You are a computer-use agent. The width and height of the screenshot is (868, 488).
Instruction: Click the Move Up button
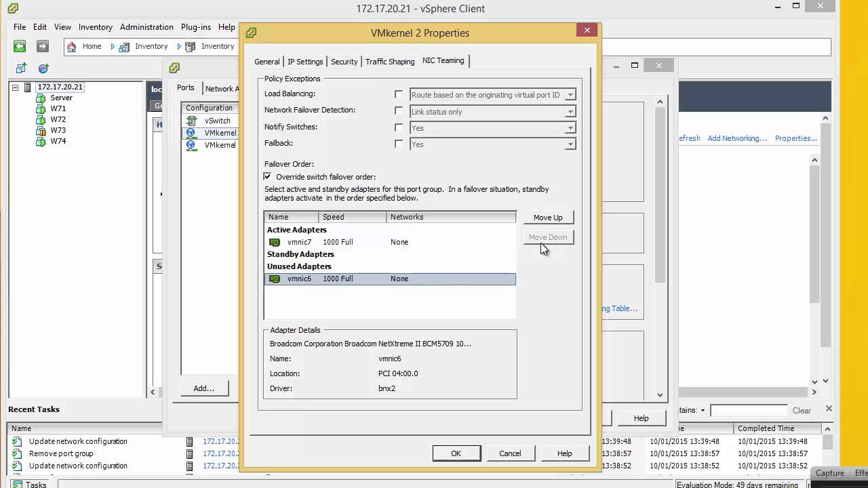point(548,218)
